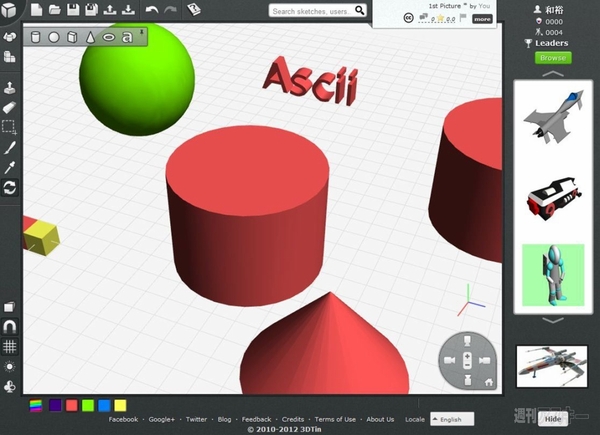Open the Credits link
The image size is (600, 435).
point(293,419)
